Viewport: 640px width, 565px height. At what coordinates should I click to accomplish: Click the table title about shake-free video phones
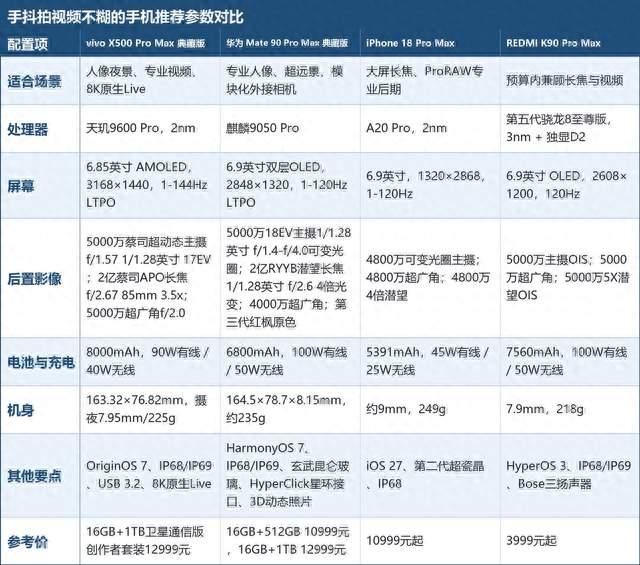125,17
